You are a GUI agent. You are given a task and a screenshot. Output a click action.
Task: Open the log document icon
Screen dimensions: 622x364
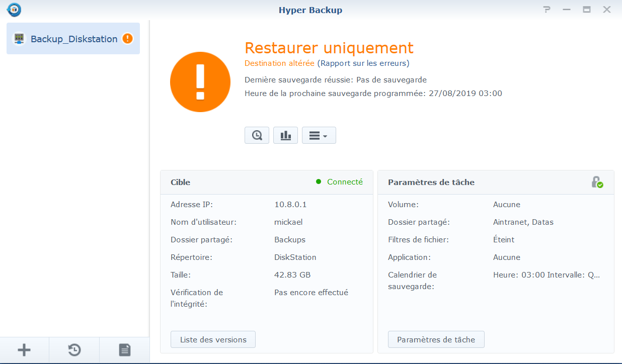[125, 350]
